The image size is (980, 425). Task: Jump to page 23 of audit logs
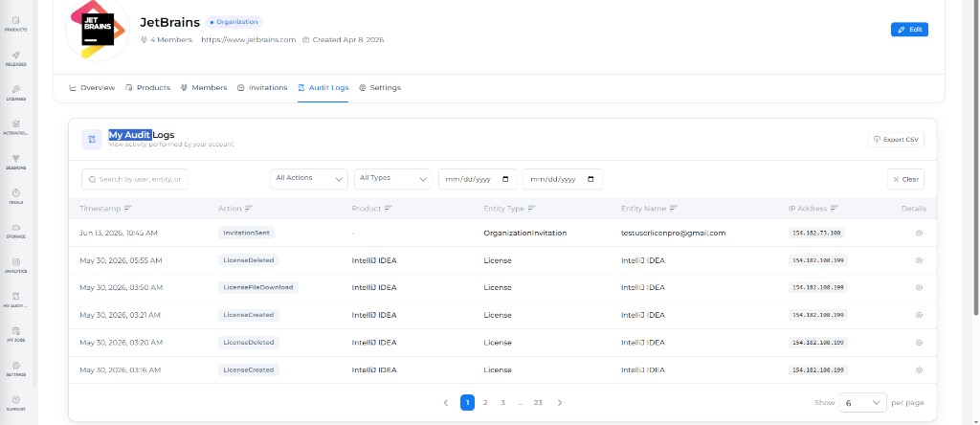point(538,402)
